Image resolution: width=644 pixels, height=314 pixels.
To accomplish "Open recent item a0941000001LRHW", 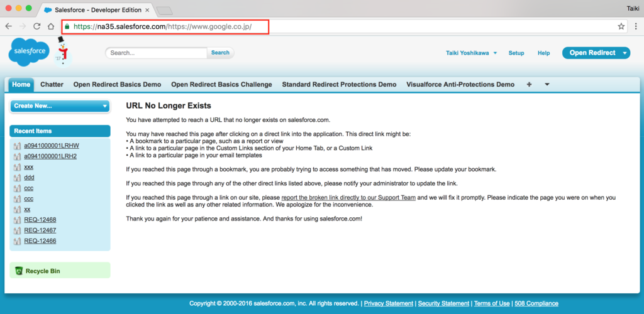I will [52, 146].
